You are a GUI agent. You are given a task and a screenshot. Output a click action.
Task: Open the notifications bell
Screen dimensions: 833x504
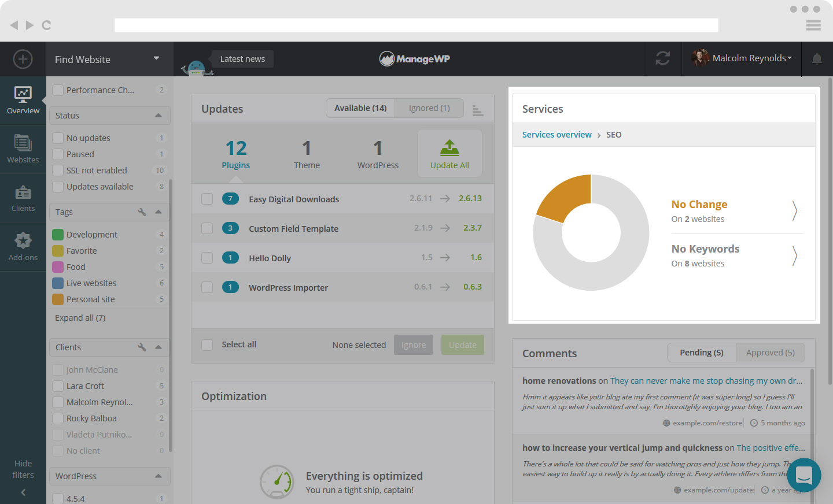click(x=817, y=59)
